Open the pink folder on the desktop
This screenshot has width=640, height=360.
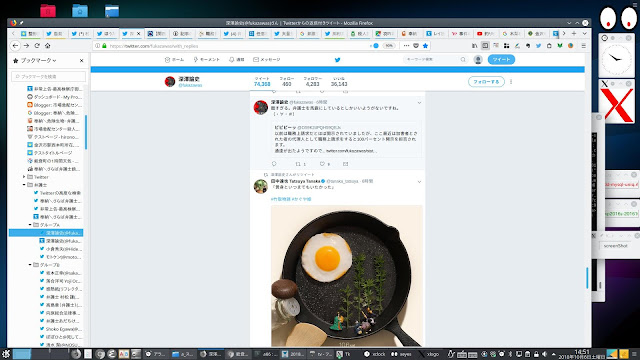(x=48, y=11)
